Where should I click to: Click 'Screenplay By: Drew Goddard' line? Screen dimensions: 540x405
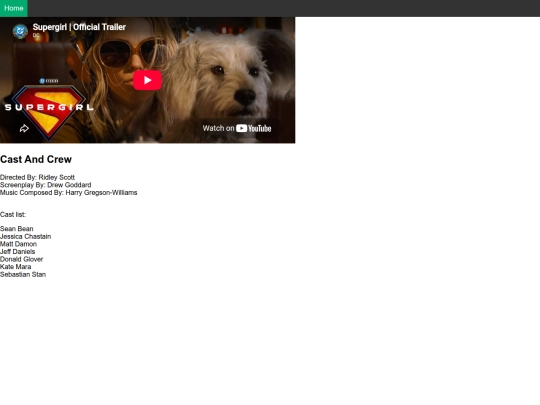[x=45, y=185]
